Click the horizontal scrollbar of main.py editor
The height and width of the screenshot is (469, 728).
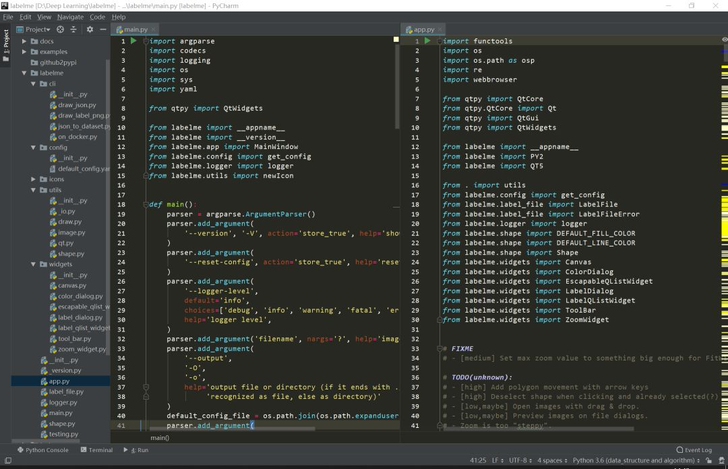[234, 429]
